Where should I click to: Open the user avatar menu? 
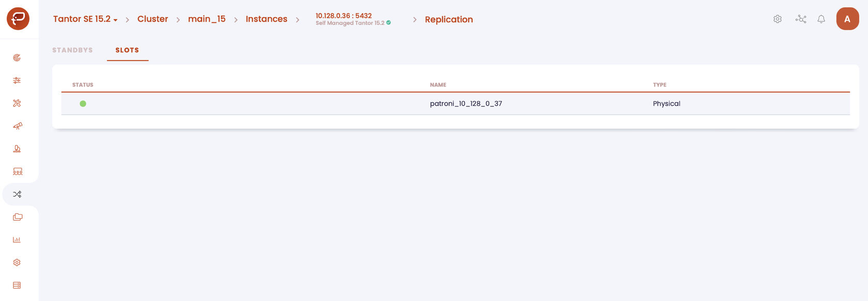847,19
